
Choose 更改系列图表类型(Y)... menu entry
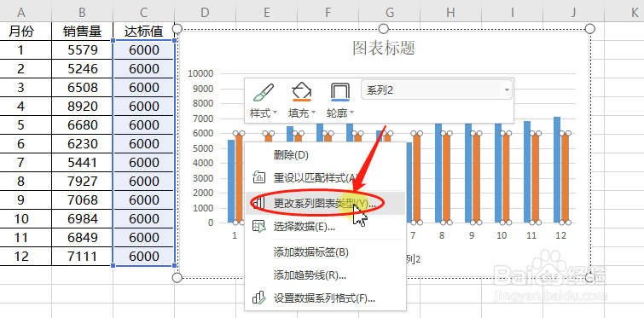coord(325,203)
